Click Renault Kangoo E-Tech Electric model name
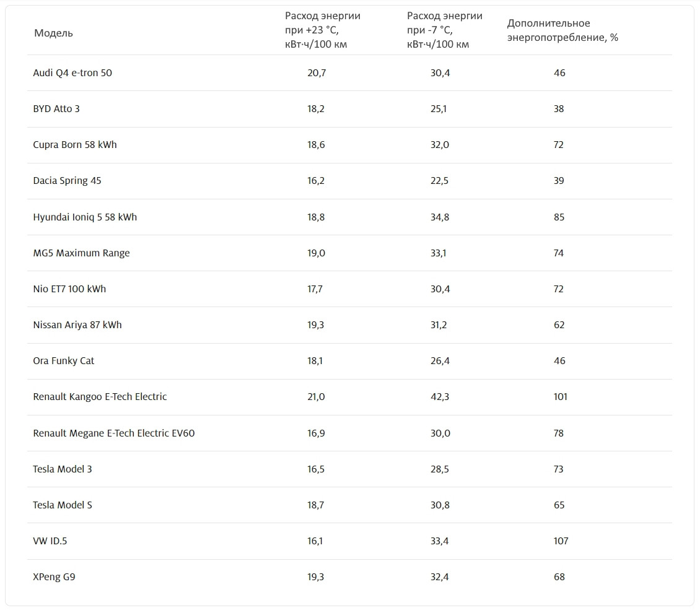Image resolution: width=700 pixels, height=613 pixels. point(100,397)
